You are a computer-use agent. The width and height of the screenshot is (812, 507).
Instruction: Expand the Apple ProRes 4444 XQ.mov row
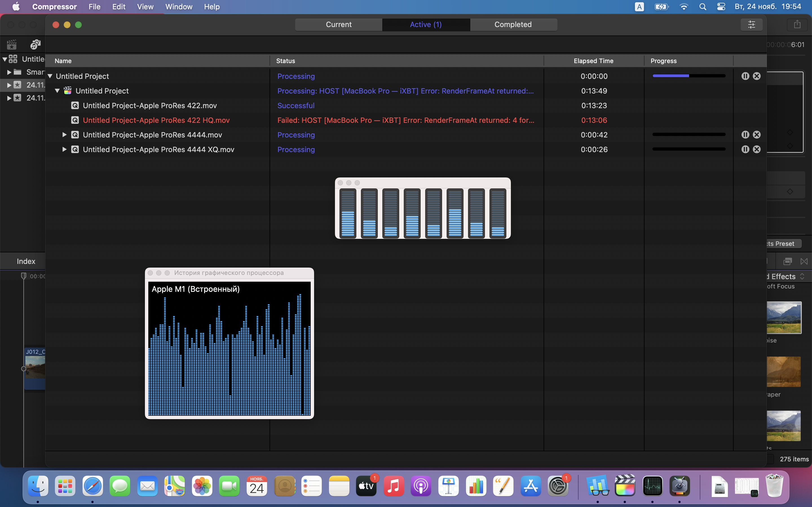(x=64, y=149)
